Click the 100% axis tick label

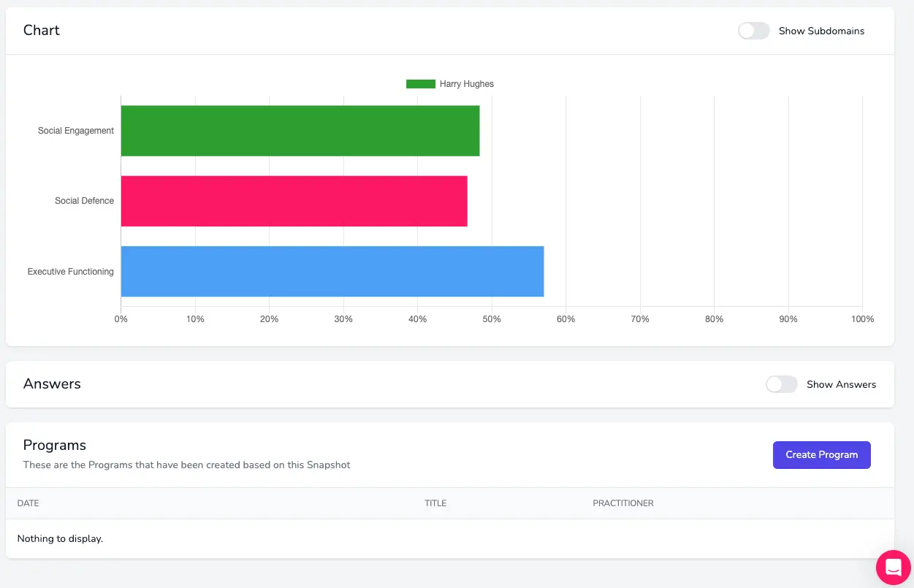point(863,319)
